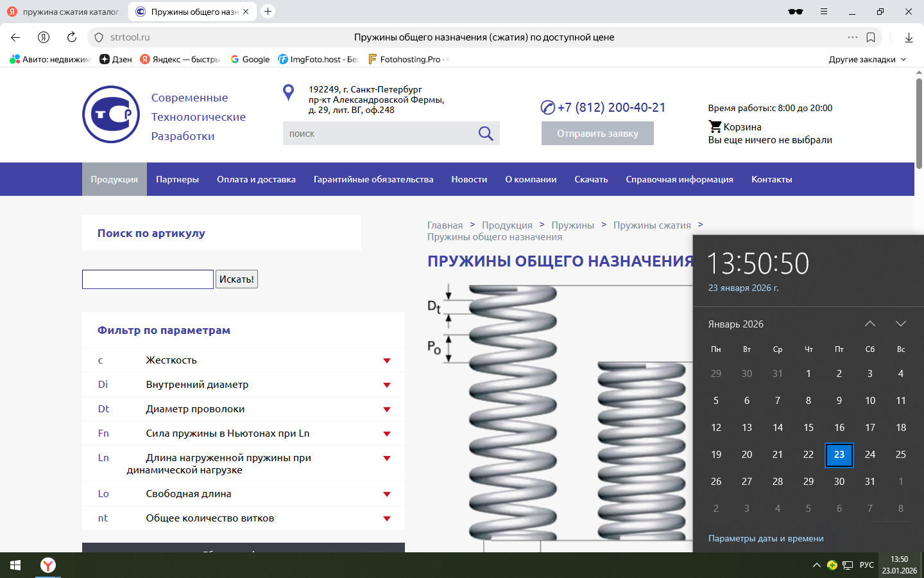Open the Windows Start menu
Screen dimensions: 924x578
[15, 565]
